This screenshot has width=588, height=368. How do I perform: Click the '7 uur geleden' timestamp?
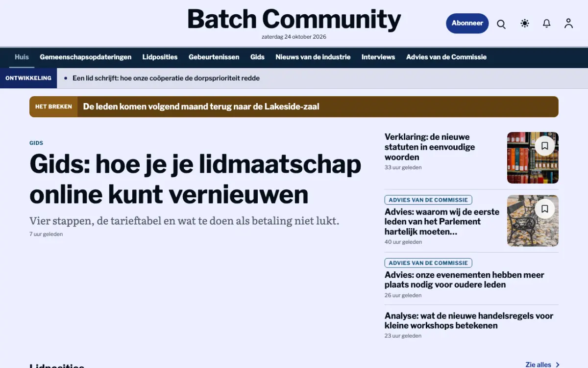(46, 234)
